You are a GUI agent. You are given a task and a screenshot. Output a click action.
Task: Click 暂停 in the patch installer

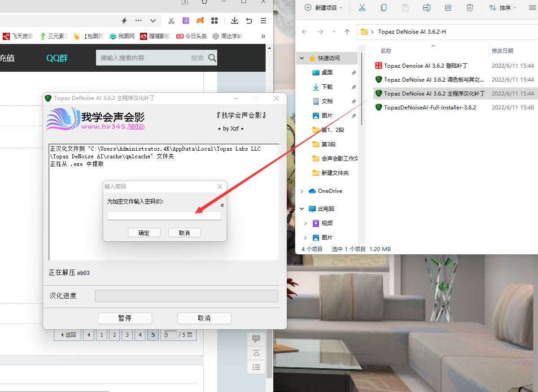click(x=125, y=318)
